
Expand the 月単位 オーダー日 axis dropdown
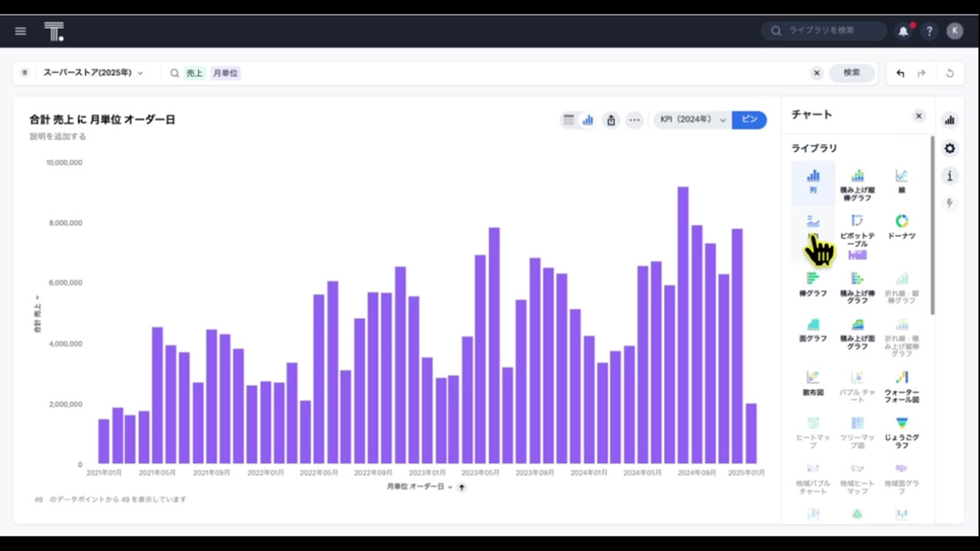(449, 487)
